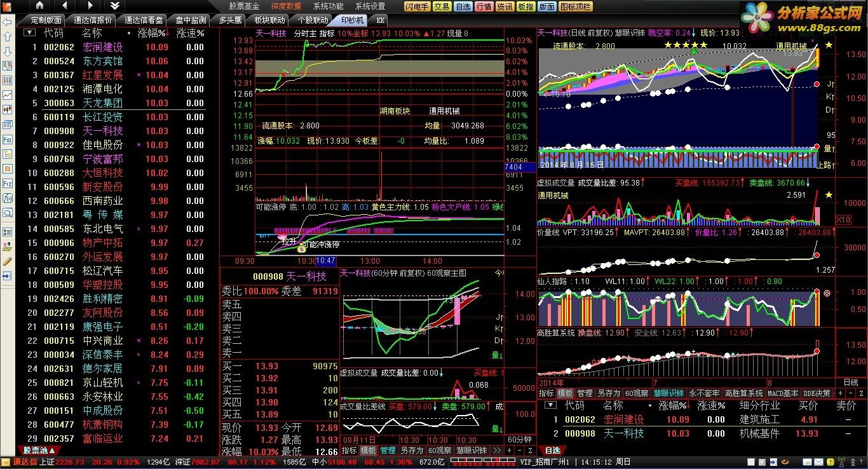Click the 永不套牢 tab under right chart

tap(704, 393)
